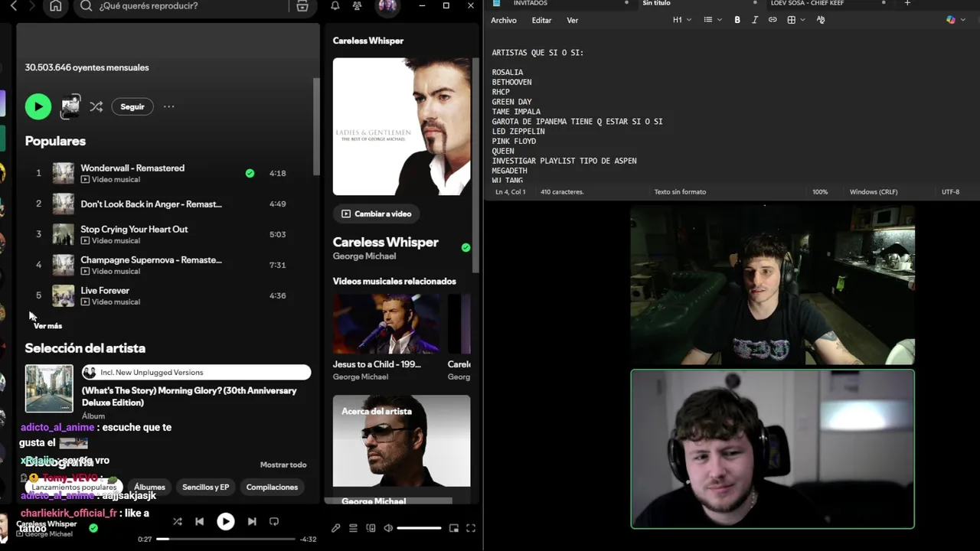
Task: Toggle shuffle in the bottom player bar
Action: [178, 522]
